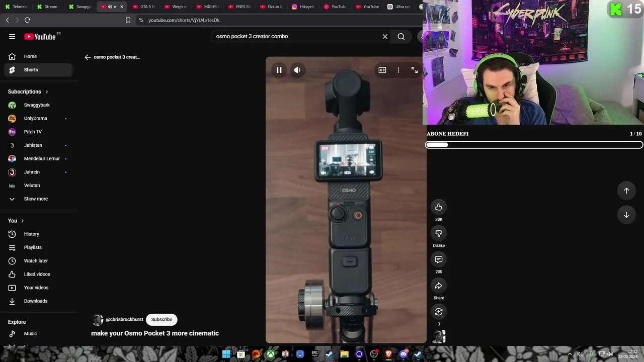Expand the You section
644x362 pixels.
tap(16, 221)
